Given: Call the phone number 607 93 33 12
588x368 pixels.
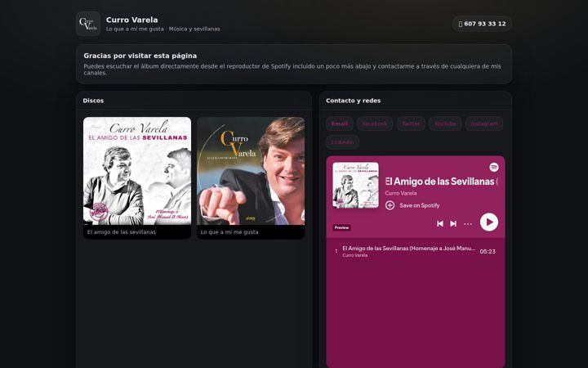Looking at the screenshot, I should tap(482, 24).
